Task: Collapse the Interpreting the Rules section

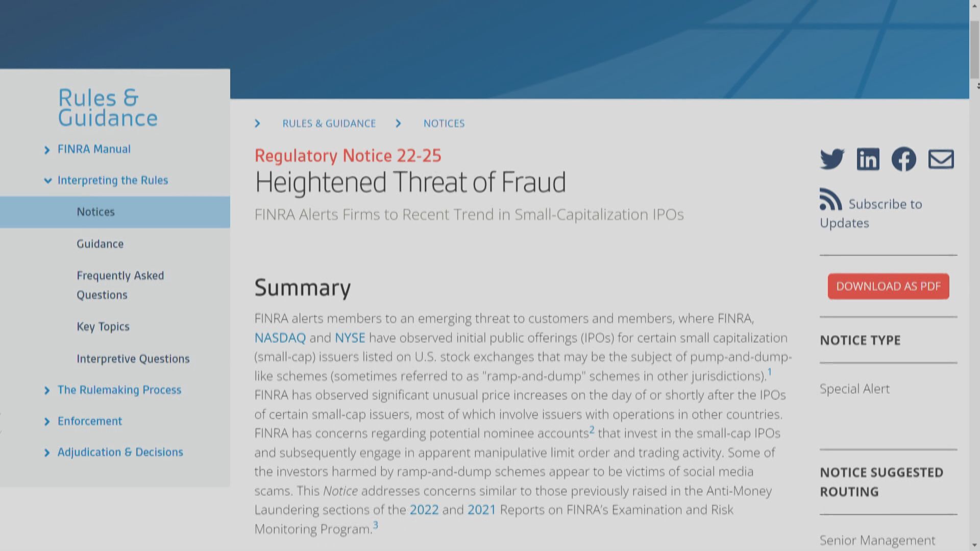Action: (x=47, y=181)
